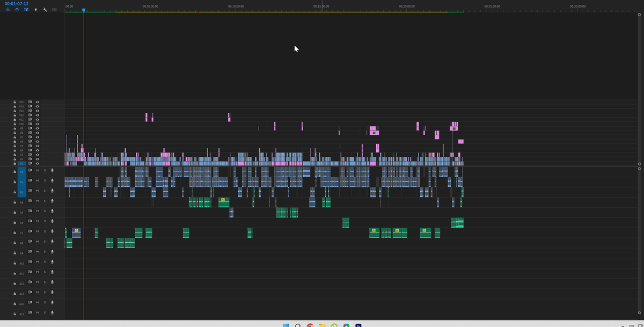Hide track V7 with its eye icon
The width and height of the screenshot is (644, 327).
[x=38, y=137]
